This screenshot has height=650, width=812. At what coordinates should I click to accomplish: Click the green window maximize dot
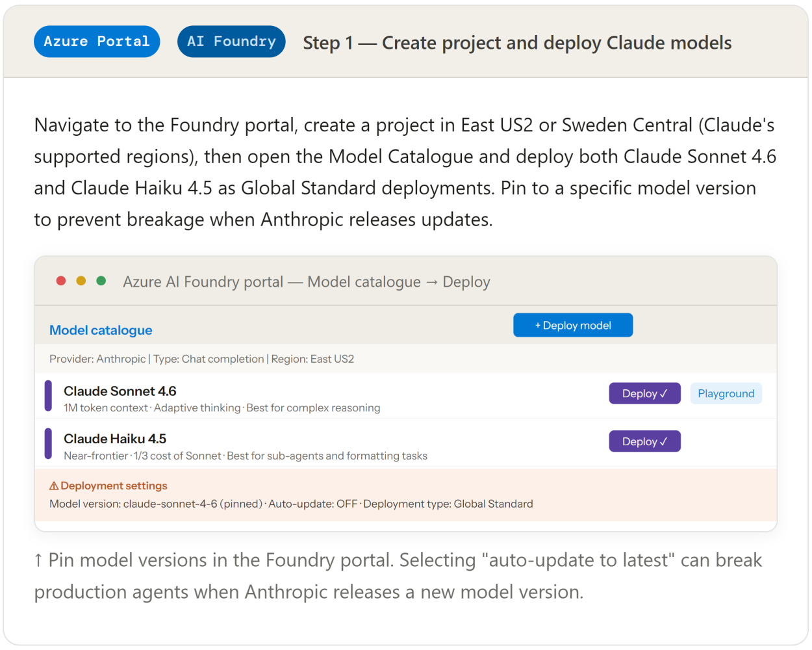pyautogui.click(x=101, y=281)
